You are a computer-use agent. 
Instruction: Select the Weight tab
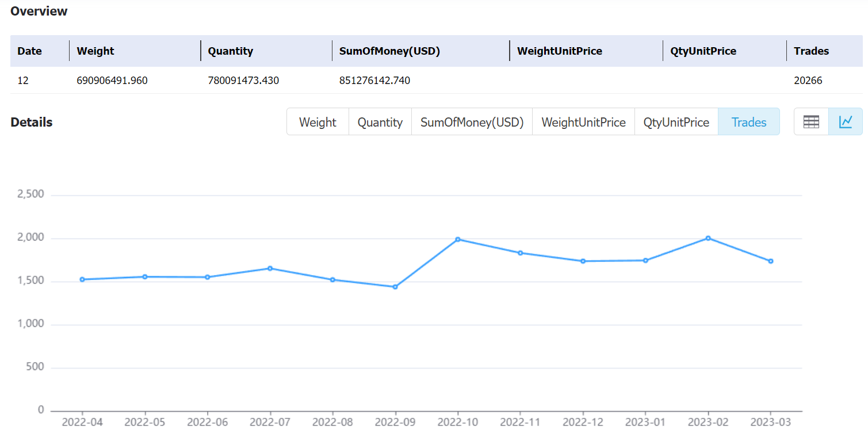318,122
